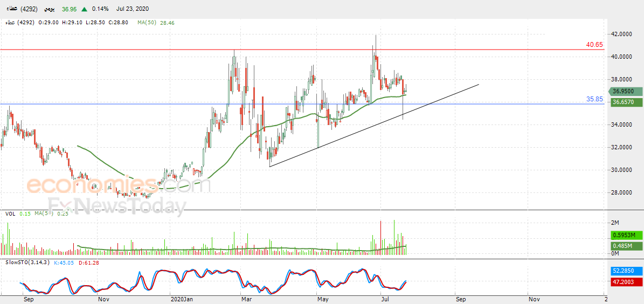
Task: Click the 2M volume axis label
Action: click(x=615, y=223)
